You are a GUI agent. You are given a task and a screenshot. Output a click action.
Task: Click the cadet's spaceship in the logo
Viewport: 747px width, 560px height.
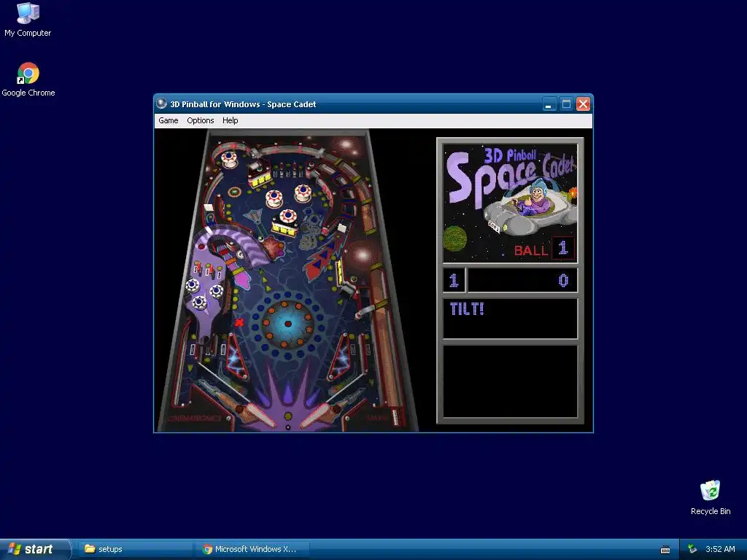pyautogui.click(x=530, y=208)
